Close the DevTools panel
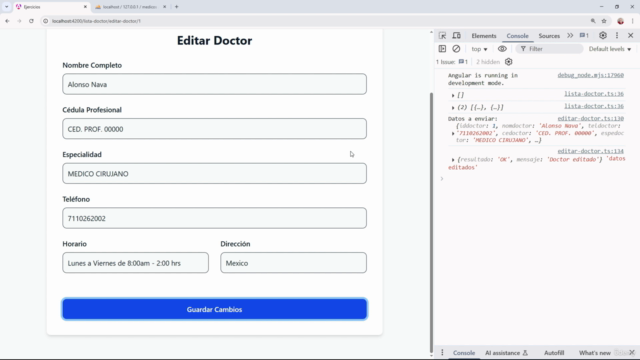This screenshot has height=360, width=640. coord(631,36)
